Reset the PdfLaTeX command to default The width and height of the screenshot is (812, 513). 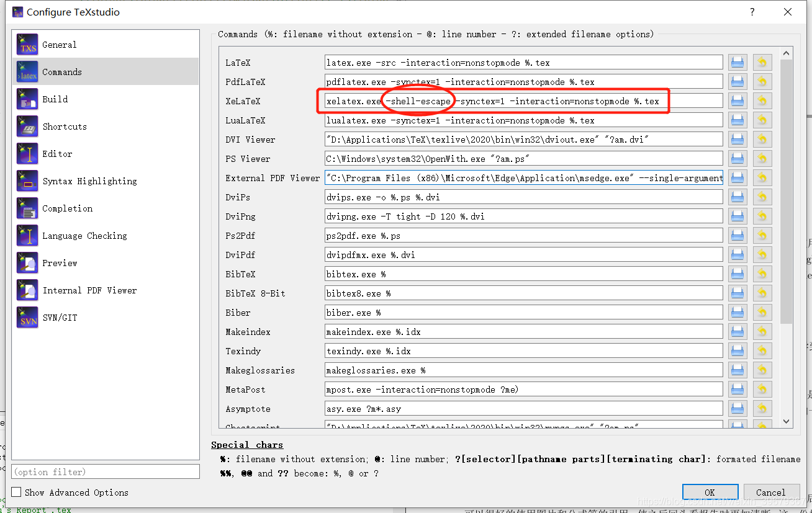point(762,81)
